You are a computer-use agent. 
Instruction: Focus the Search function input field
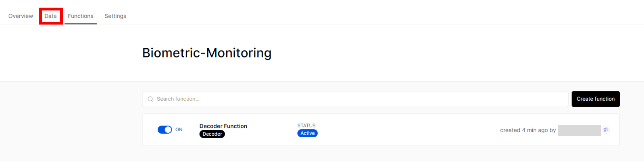pyautogui.click(x=355, y=99)
